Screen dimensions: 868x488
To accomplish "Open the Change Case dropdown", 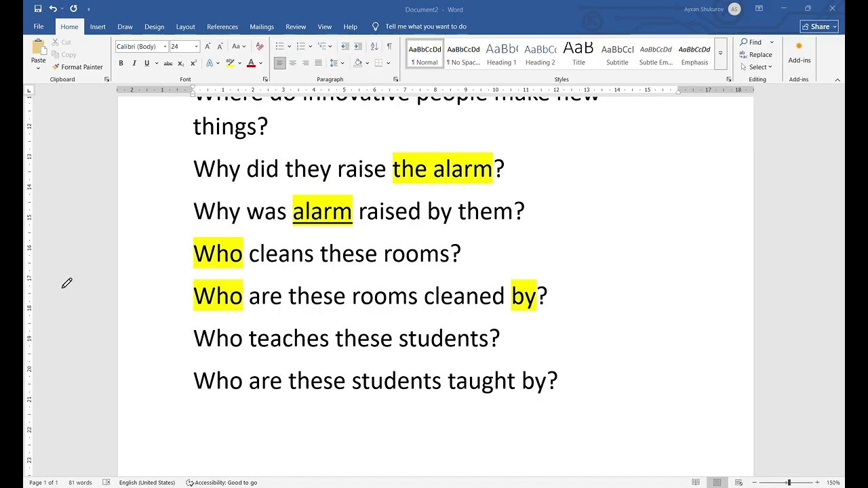I will (x=239, y=46).
